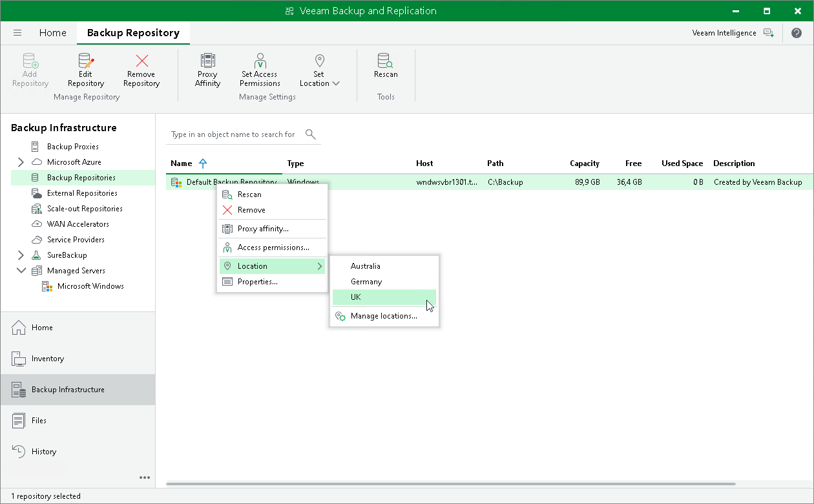Open Manage locations... from the submenu
This screenshot has width=814, height=504.
click(x=384, y=316)
